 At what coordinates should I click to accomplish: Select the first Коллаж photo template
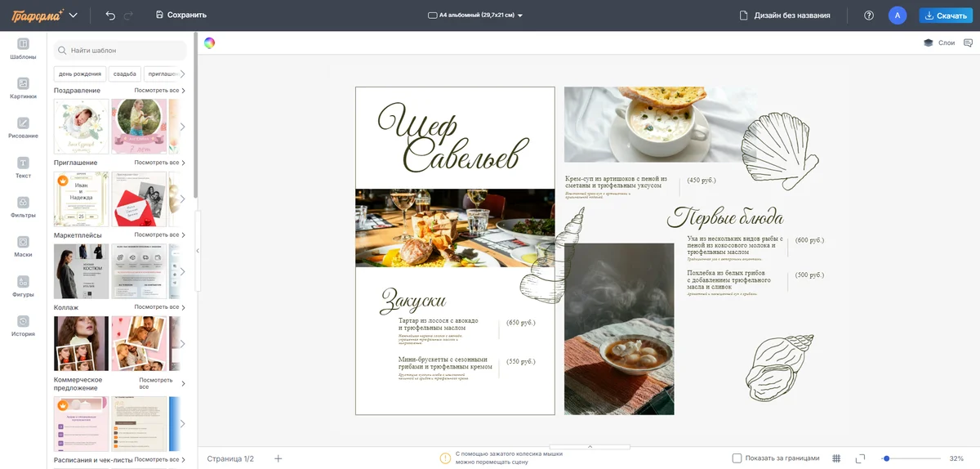tap(81, 343)
